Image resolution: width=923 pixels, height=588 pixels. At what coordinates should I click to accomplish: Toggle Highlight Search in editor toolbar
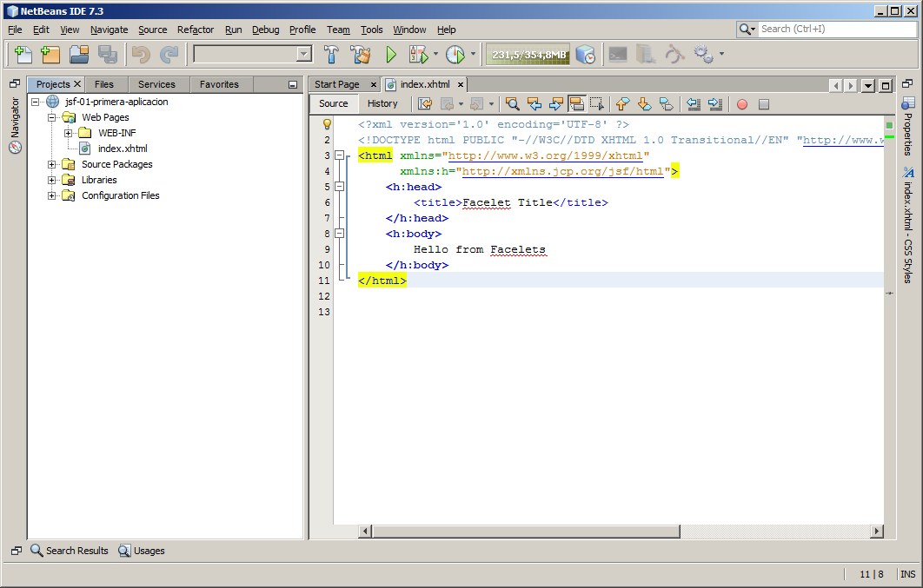pos(577,104)
